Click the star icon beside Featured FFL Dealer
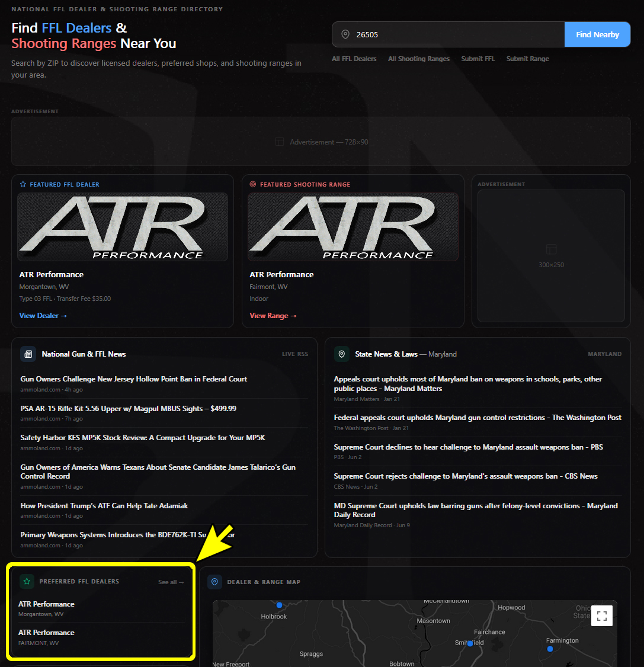Image resolution: width=644 pixels, height=667 pixels. (23, 184)
